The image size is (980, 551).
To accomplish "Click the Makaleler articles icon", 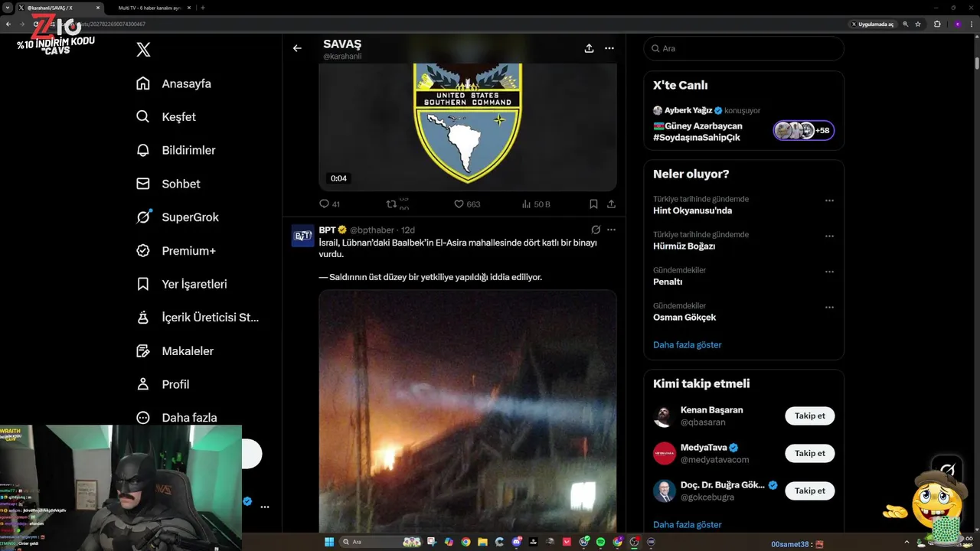I will click(x=143, y=350).
